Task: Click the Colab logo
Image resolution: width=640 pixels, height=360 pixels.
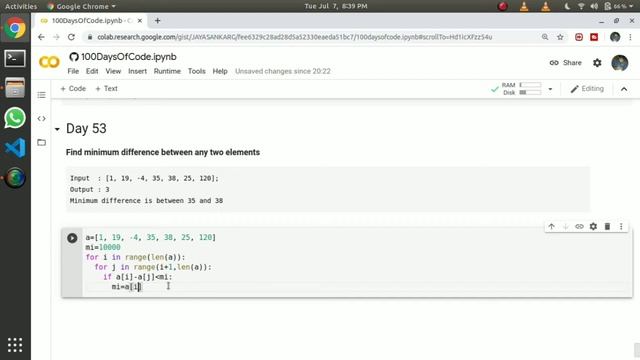Action: 49,62
